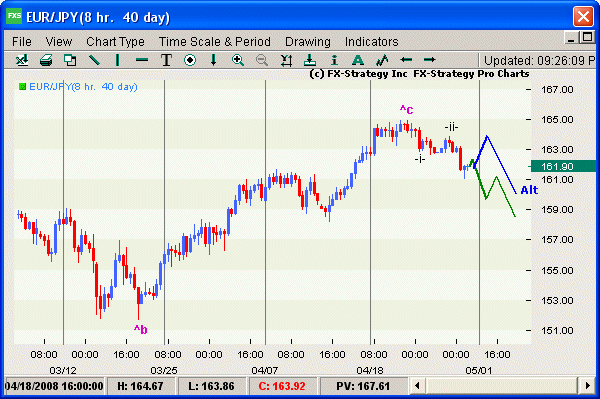
Task: Click the Excel export icon
Action: point(22,60)
